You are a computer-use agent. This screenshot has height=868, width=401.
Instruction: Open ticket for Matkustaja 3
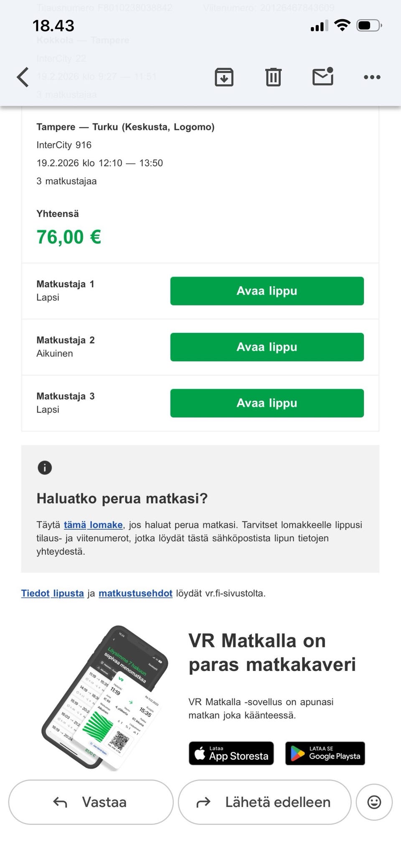coord(267,403)
